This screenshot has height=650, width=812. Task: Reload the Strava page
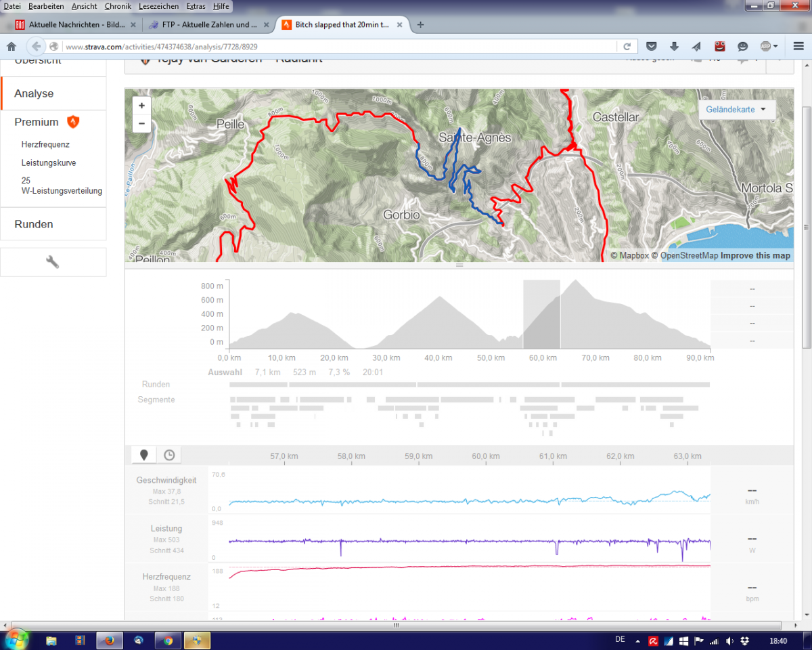click(x=627, y=47)
